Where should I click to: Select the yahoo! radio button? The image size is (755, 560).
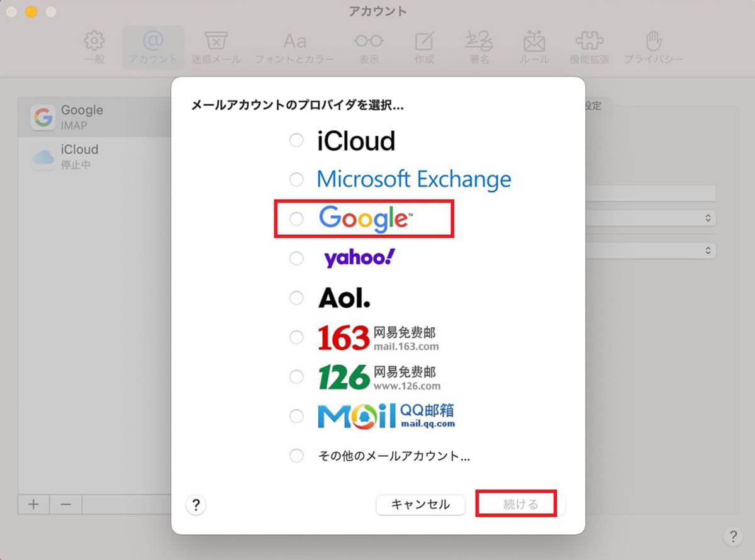pyautogui.click(x=296, y=258)
